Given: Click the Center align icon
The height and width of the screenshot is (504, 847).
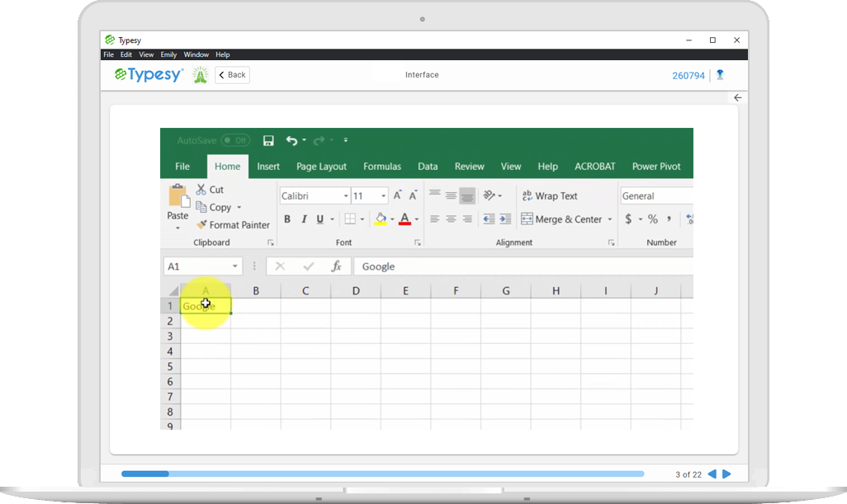Looking at the screenshot, I should 451,219.
